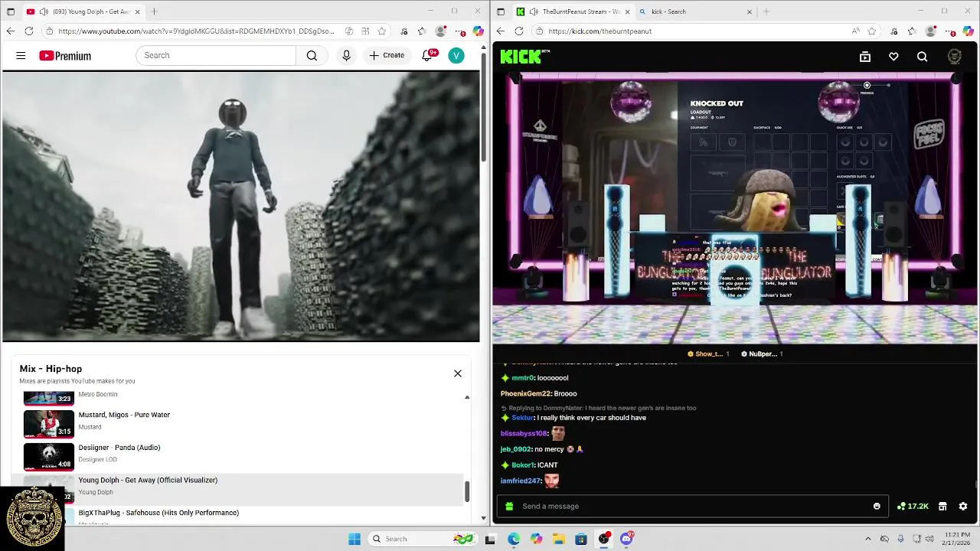This screenshot has width=980, height=551.
Task: Open tab actions menu in YouTube window
Action: [11, 11]
